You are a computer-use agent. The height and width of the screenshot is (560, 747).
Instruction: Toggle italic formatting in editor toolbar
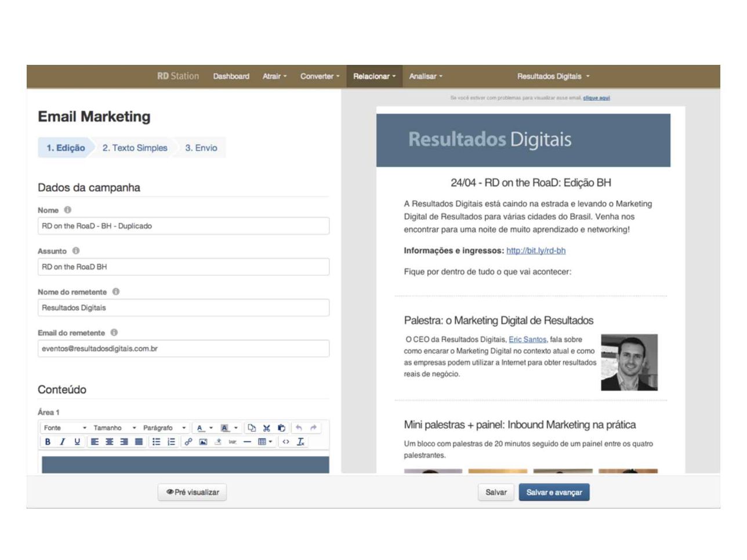point(62,442)
